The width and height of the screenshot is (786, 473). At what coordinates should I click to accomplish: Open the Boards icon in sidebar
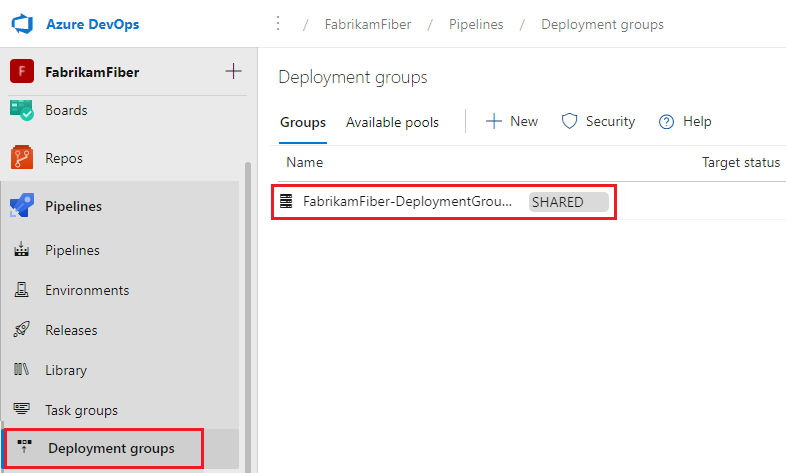point(22,109)
